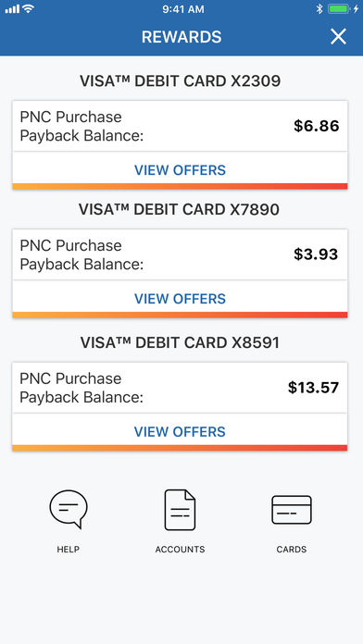Tap the Visa Debit Card X8591 heading
This screenshot has width=363, height=644.
pyautogui.click(x=180, y=342)
